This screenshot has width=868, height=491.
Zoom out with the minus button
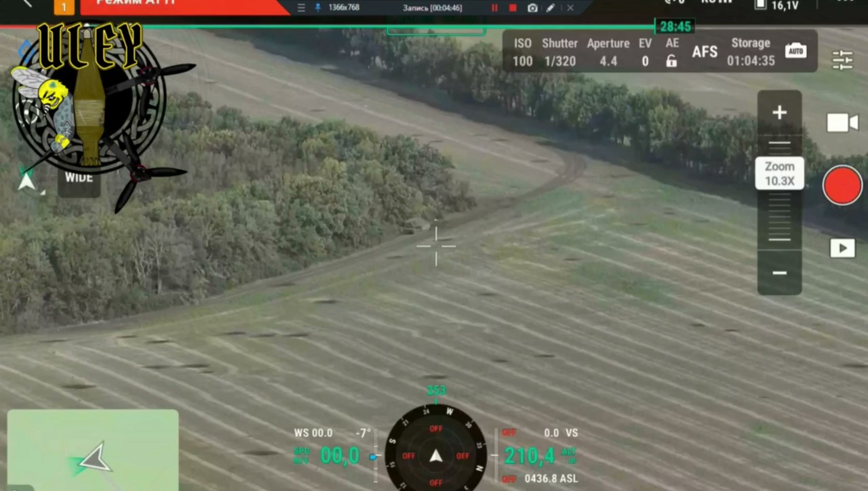[x=780, y=273]
